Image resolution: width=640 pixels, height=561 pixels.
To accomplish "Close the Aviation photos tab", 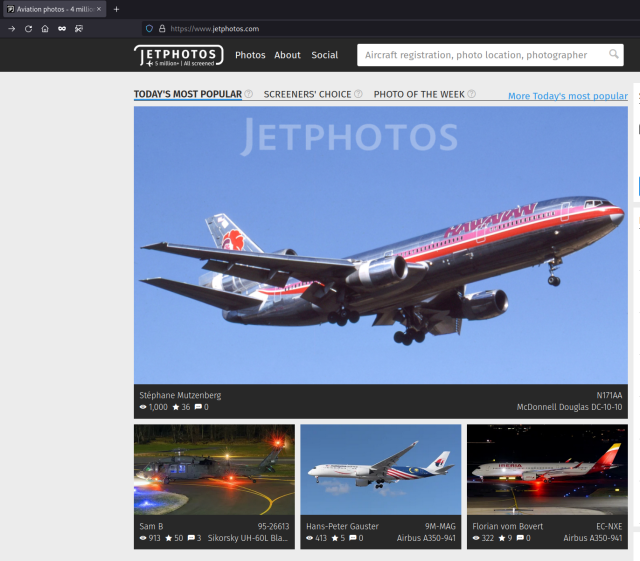I will point(99,9).
